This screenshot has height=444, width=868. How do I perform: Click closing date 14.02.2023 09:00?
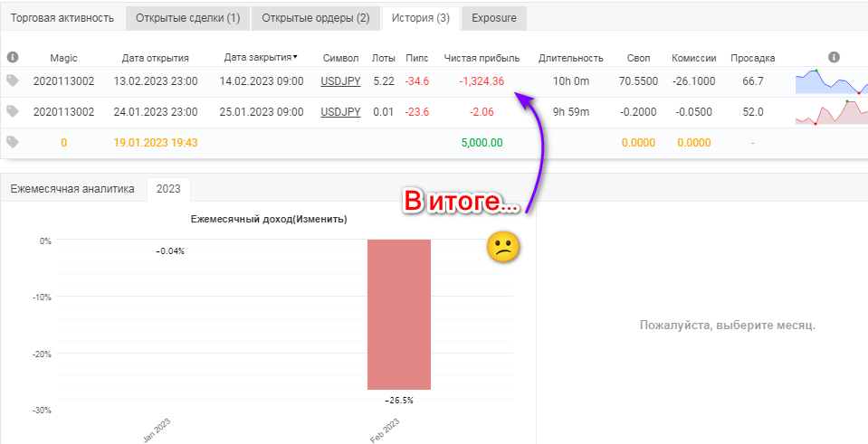pos(262,81)
